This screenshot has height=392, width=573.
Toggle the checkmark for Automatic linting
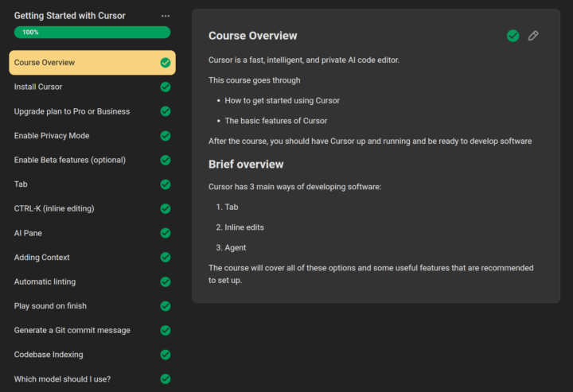[x=166, y=281]
